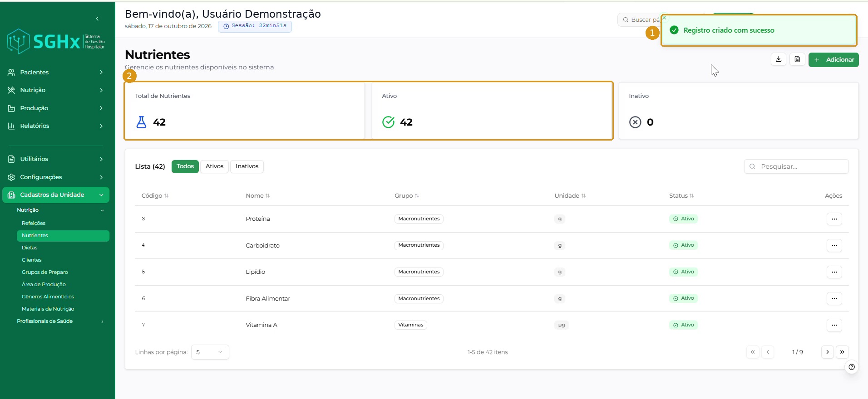Screen dimensions: 868x399
Task: Select the Todos filter
Action: (x=185, y=166)
